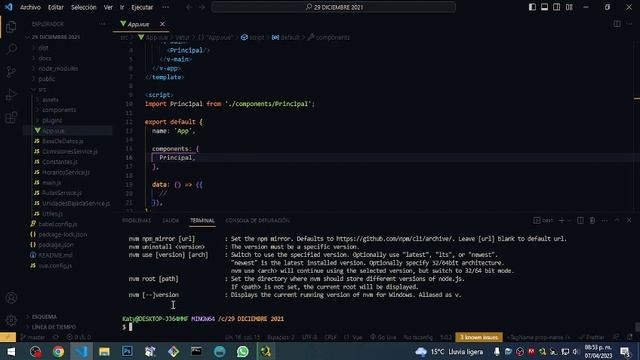Expand the public folder
640x360 pixels.
coord(47,79)
